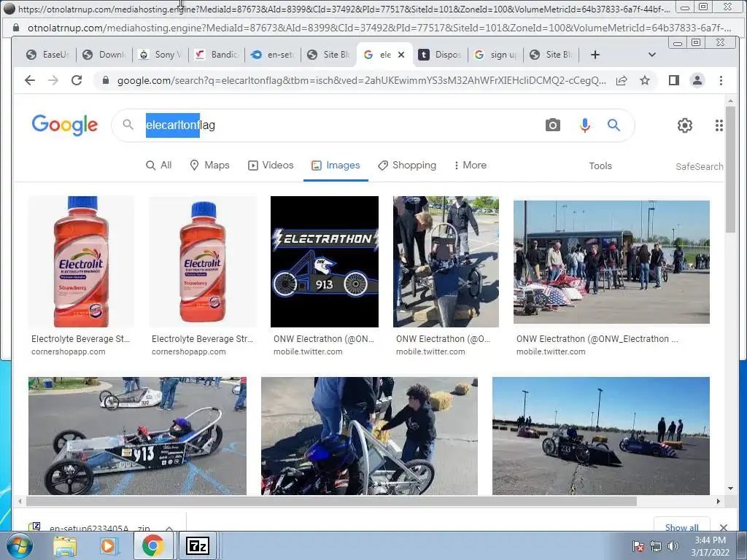Open first cornershopapp.com source link
Image resolution: width=747 pixels, height=560 pixels.
pyautogui.click(x=68, y=352)
